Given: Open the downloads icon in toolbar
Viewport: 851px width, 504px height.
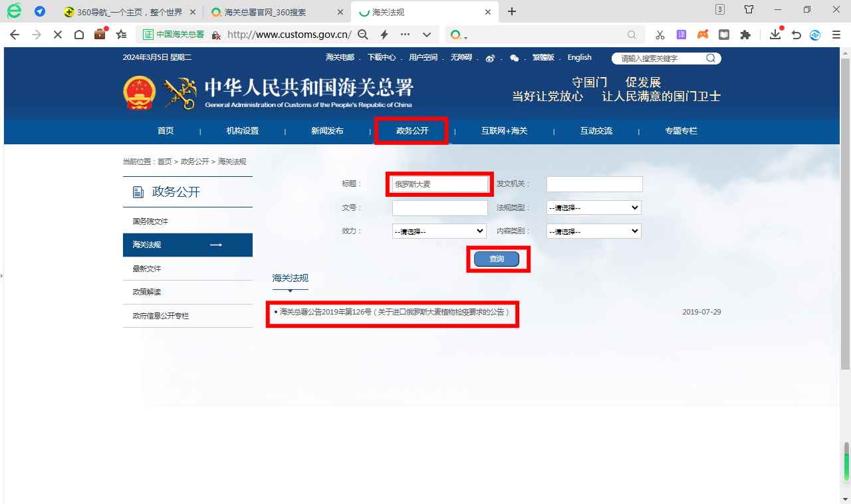Looking at the screenshot, I should pos(775,35).
